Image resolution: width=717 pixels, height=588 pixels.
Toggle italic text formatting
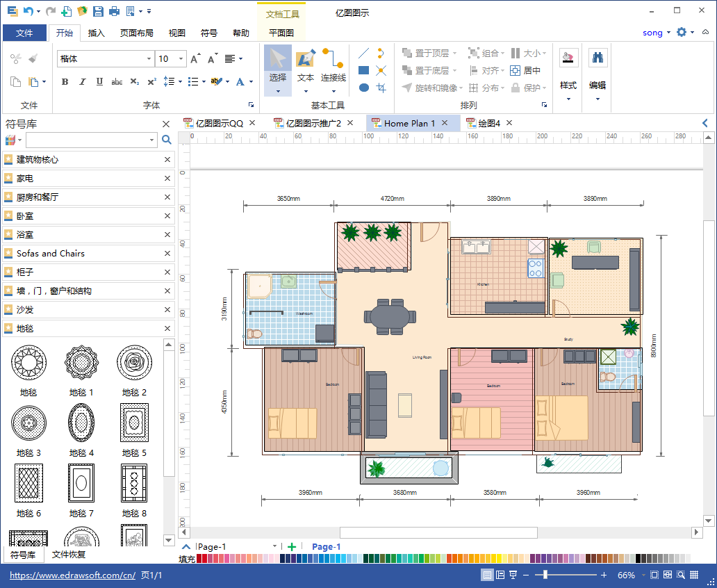[x=83, y=82]
